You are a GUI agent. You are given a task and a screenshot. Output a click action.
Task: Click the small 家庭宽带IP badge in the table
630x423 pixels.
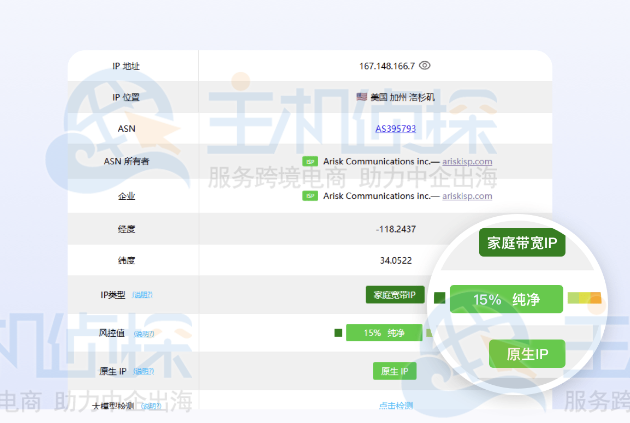pos(395,295)
